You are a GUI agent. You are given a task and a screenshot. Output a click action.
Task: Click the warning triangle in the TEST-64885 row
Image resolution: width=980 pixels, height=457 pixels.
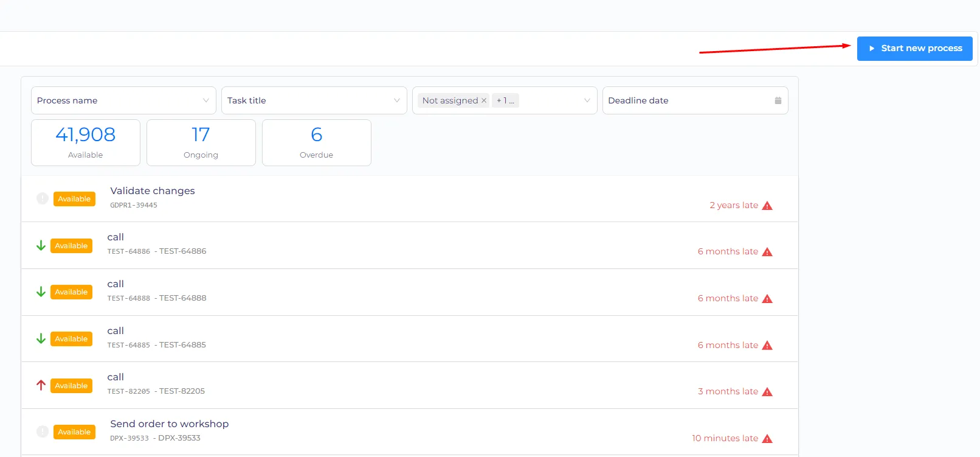click(x=767, y=346)
